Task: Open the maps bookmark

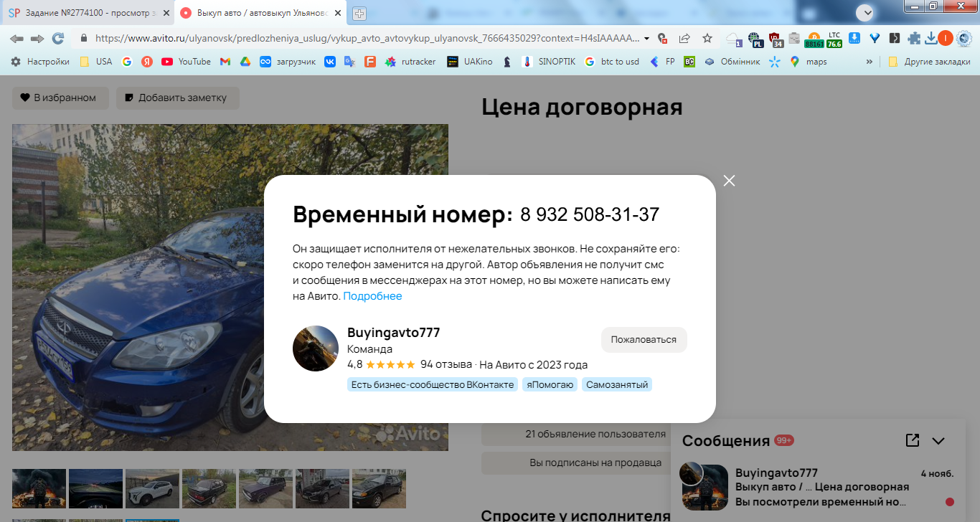Action: 809,62
